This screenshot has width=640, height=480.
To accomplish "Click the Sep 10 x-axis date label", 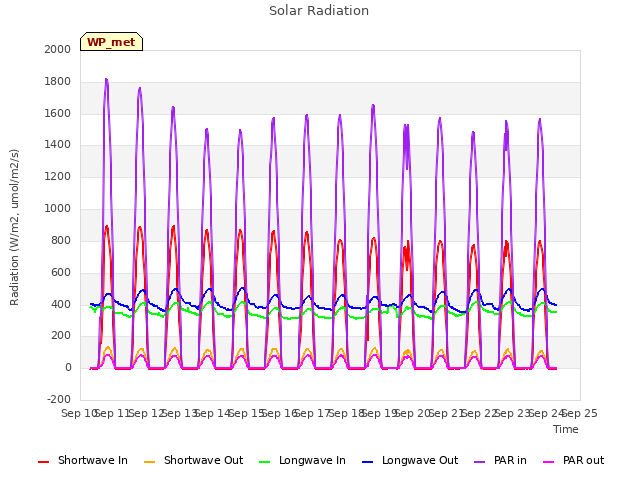I will pos(78,413).
